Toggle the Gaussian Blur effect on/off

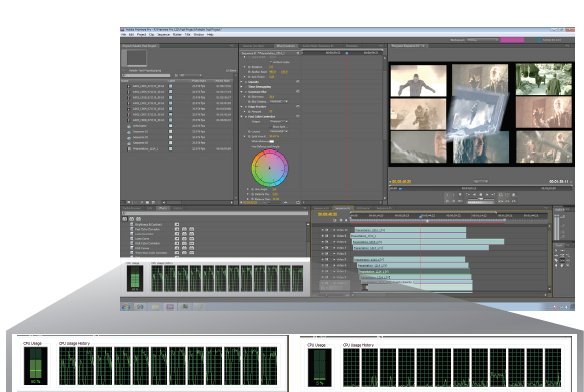[x=246, y=92]
